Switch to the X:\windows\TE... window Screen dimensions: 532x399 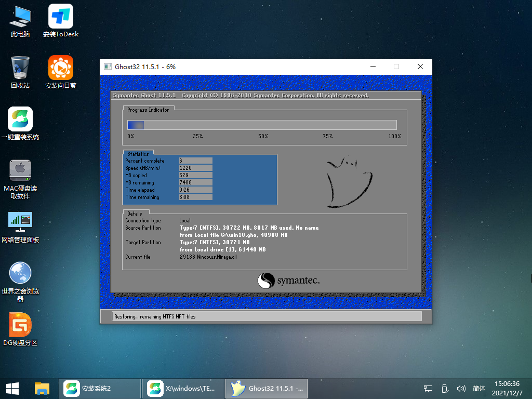pos(183,388)
